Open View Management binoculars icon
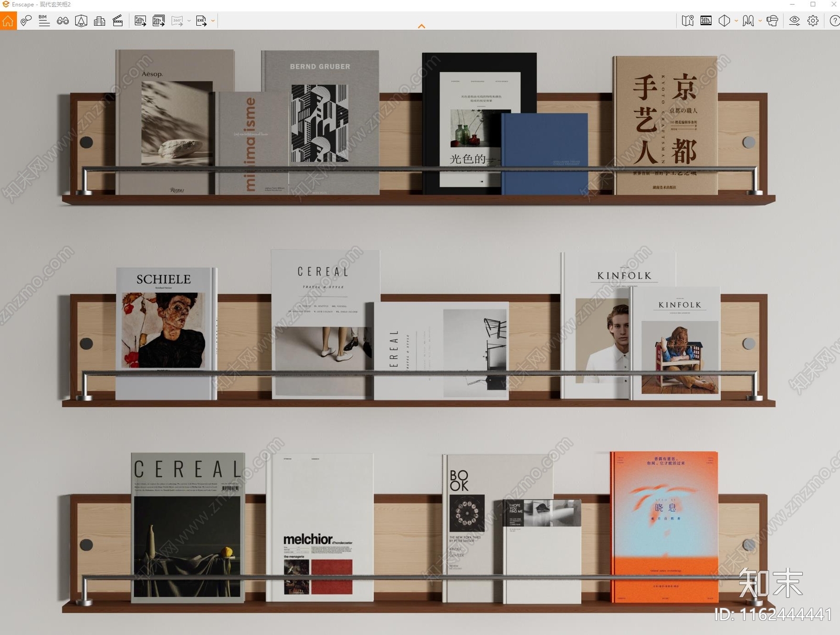 pyautogui.click(x=63, y=21)
